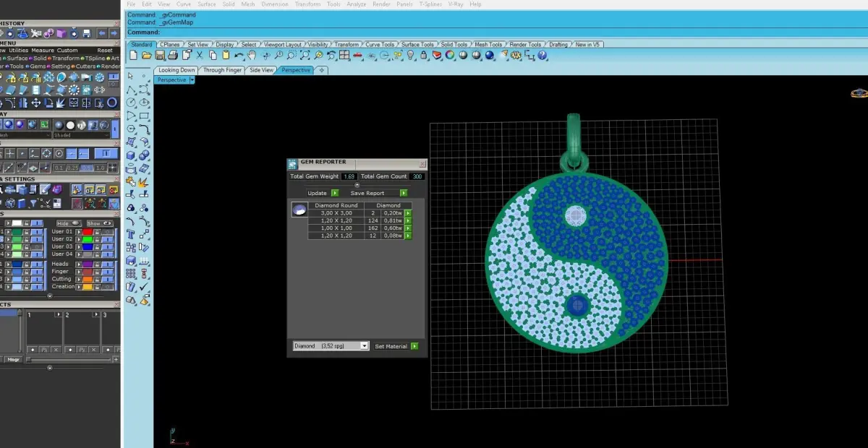Click the Print icon in Standard toolbar
The height and width of the screenshot is (448, 868).
click(173, 55)
